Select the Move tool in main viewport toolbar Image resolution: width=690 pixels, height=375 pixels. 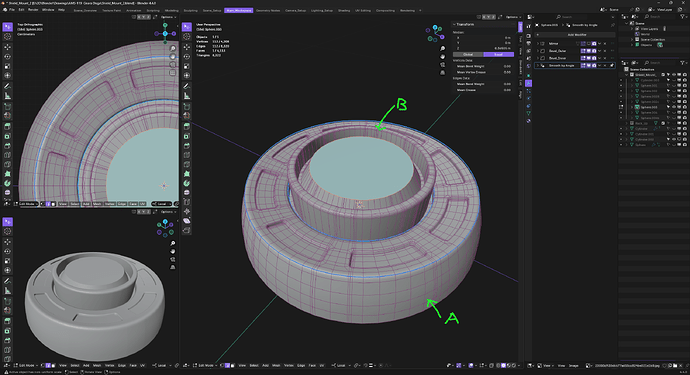point(187,47)
